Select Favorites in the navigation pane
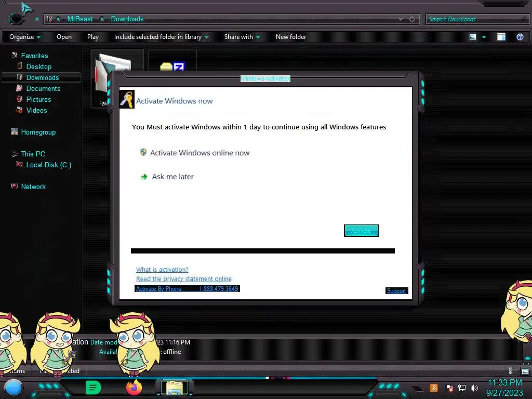The image size is (532, 399). 34,56
